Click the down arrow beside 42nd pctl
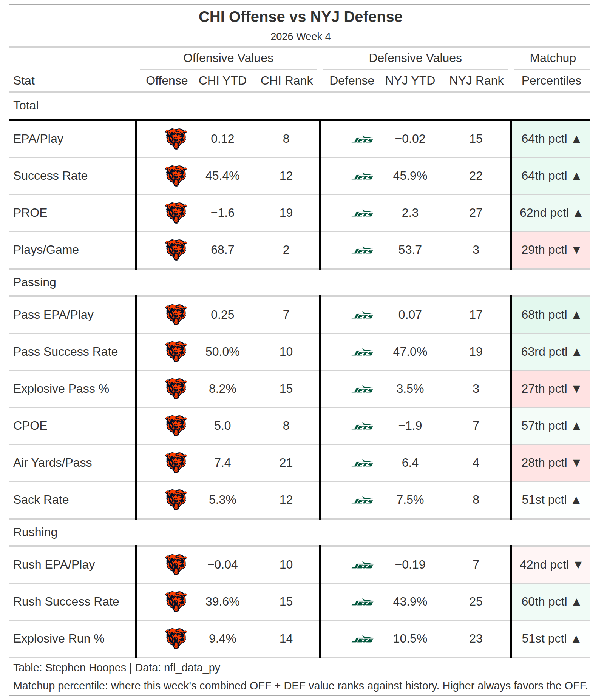This screenshot has width=590, height=700. (x=578, y=565)
